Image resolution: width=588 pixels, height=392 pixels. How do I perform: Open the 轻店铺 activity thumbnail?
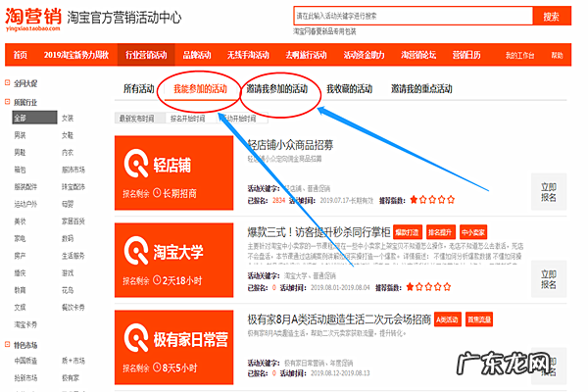click(174, 172)
